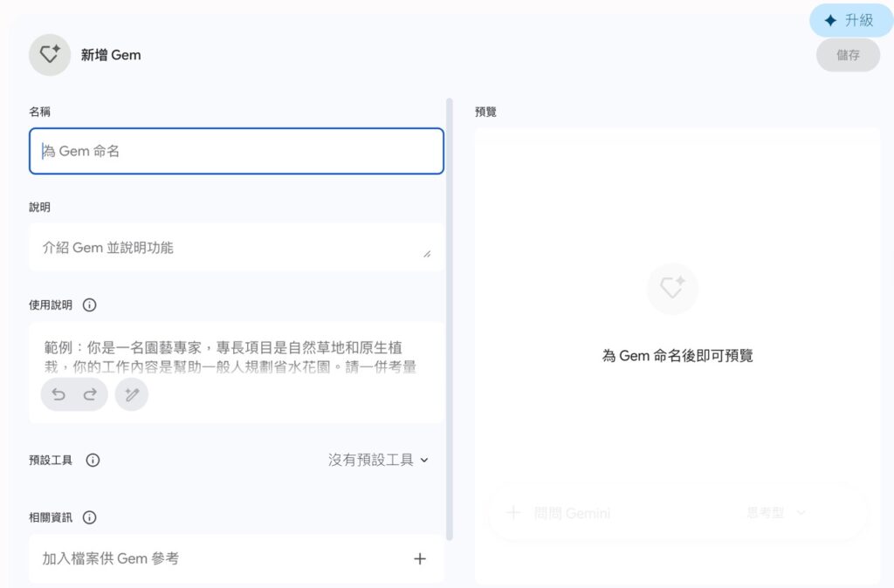
Task: Click the 升級 upgrade button
Action: 850,21
